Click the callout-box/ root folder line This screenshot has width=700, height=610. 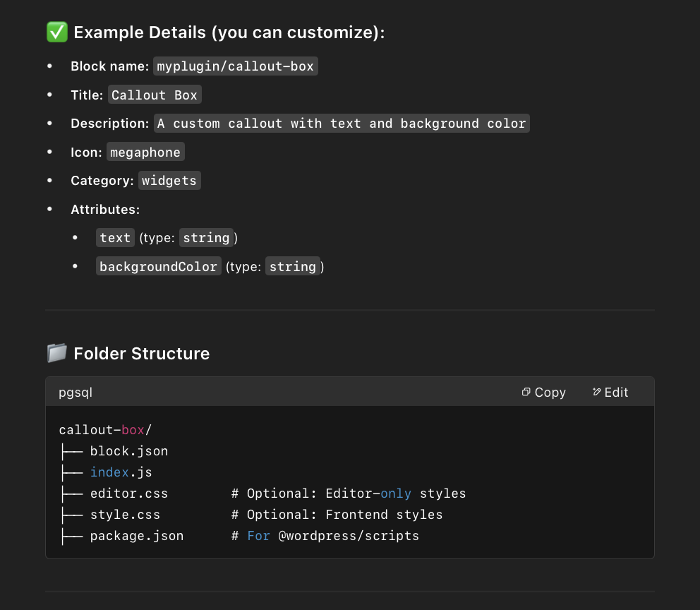105,429
